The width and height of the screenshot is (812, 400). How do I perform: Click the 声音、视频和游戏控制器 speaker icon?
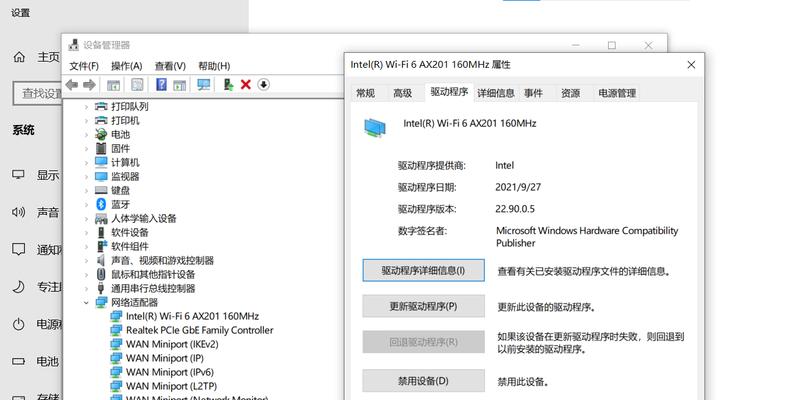click(102, 261)
